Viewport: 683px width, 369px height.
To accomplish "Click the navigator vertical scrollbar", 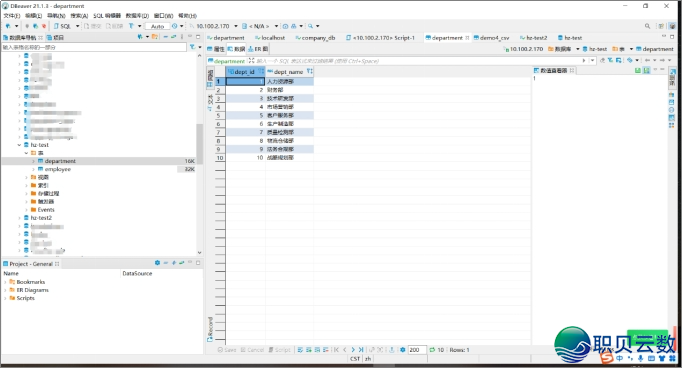I will click(199, 144).
